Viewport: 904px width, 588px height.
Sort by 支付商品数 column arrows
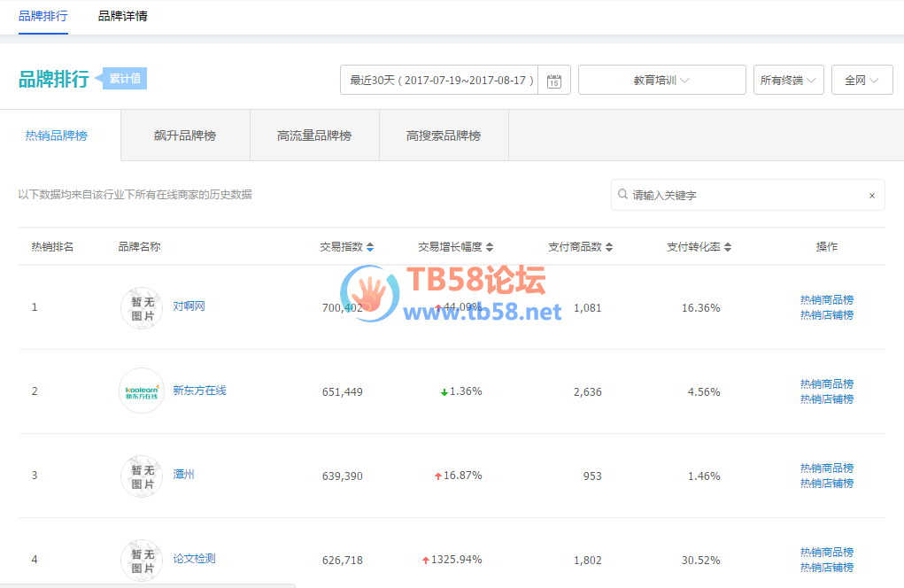click(x=609, y=247)
